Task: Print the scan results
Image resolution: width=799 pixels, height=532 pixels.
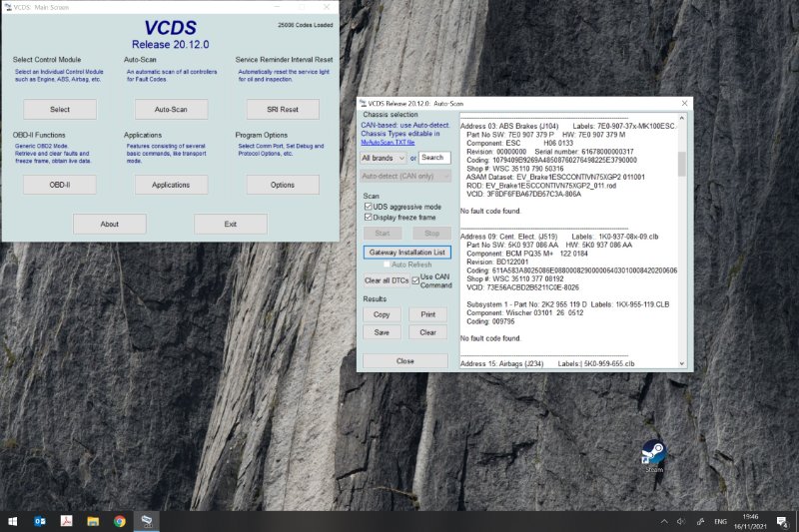Action: [x=428, y=314]
